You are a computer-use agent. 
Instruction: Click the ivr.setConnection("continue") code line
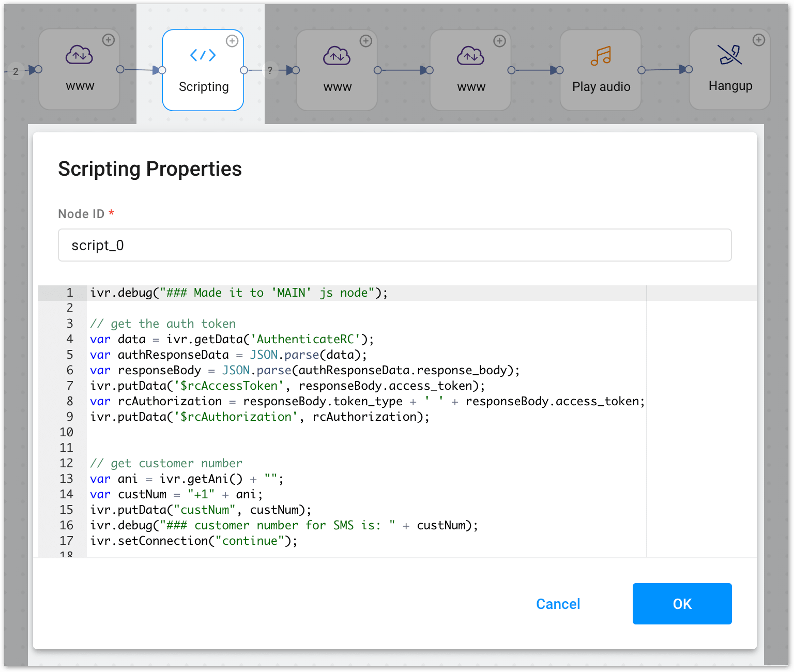194,541
